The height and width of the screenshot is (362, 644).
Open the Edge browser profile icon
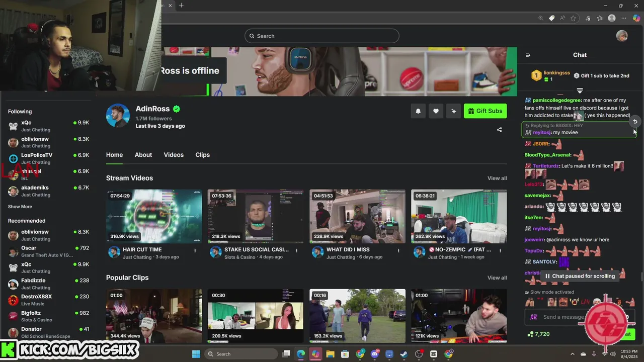tap(612, 18)
